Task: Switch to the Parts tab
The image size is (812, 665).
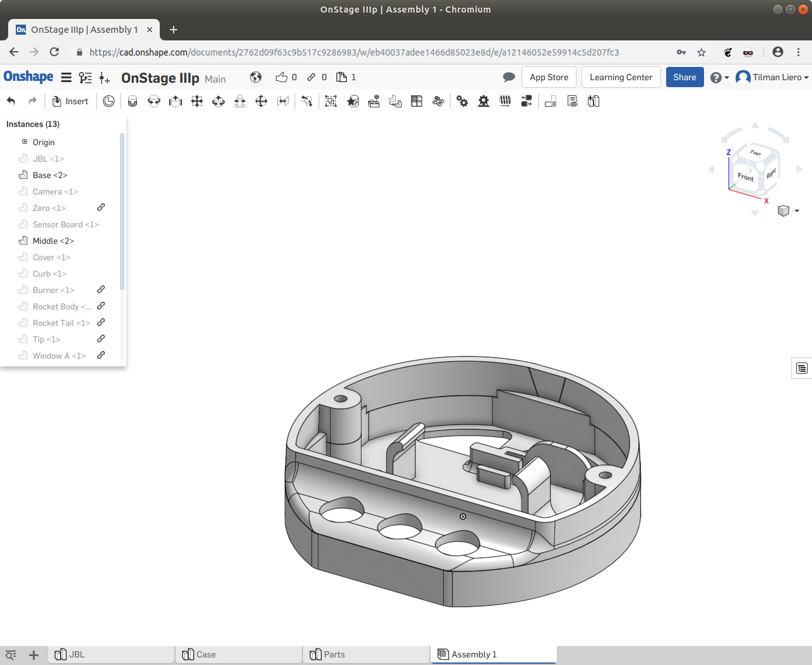Action: pos(367,655)
